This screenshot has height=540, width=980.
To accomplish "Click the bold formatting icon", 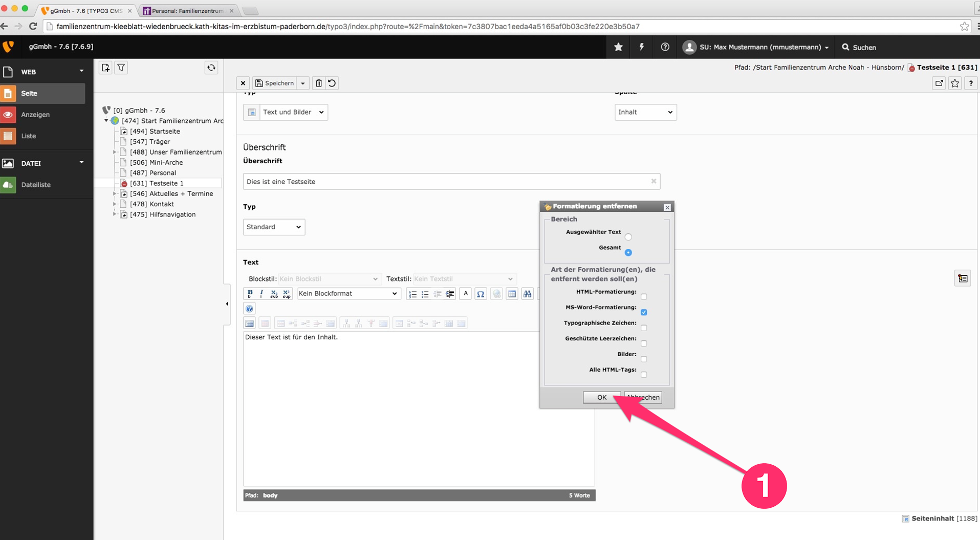I will tap(250, 293).
